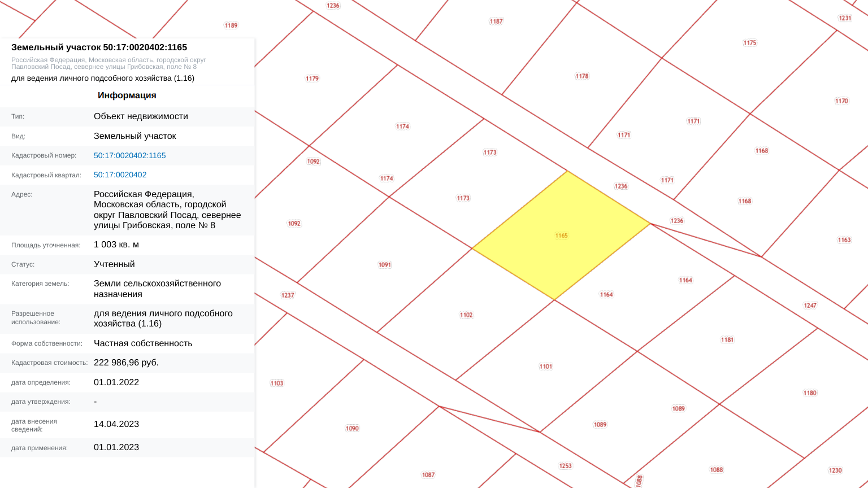This screenshot has height=488, width=868.
Task: Click date value '14.04.2023'
Action: [x=116, y=424]
